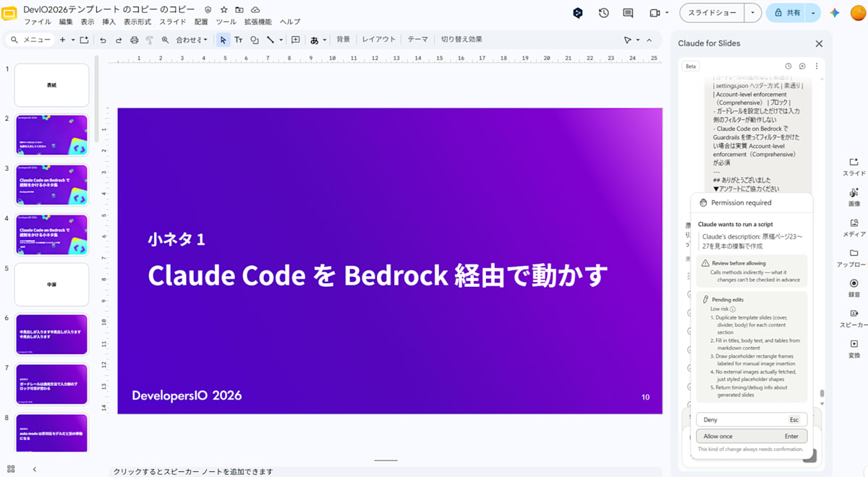The height and width of the screenshot is (477, 868).
Task: Click the paint format roller icon
Action: [x=150, y=40]
